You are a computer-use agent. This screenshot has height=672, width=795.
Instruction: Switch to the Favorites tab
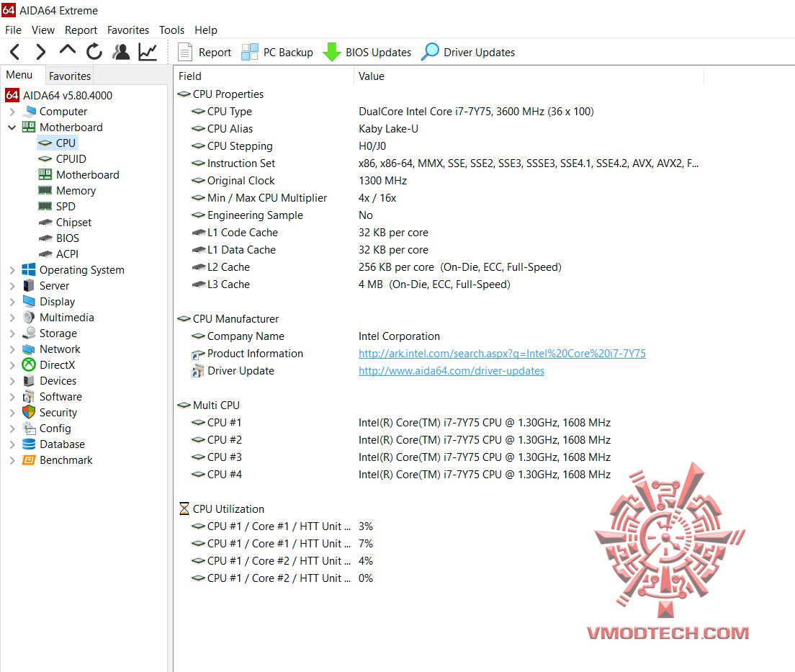[69, 76]
